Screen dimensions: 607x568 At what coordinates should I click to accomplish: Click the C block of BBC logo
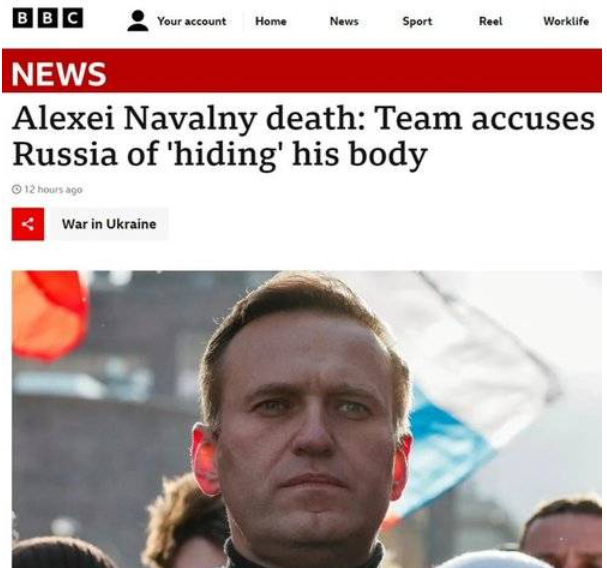pos(73,18)
